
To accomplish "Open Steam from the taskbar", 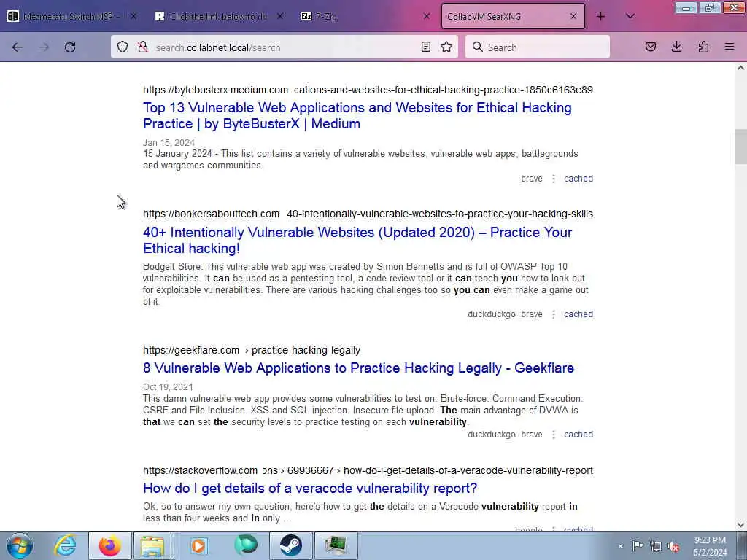I will click(x=290, y=545).
